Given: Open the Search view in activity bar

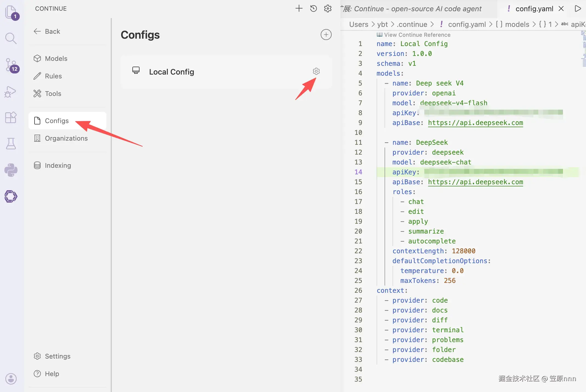Looking at the screenshot, I should point(11,38).
